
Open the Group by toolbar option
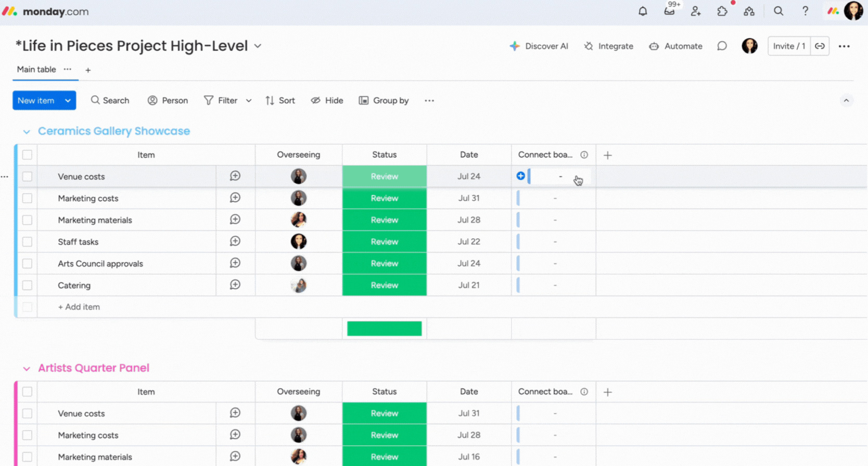[x=384, y=101]
